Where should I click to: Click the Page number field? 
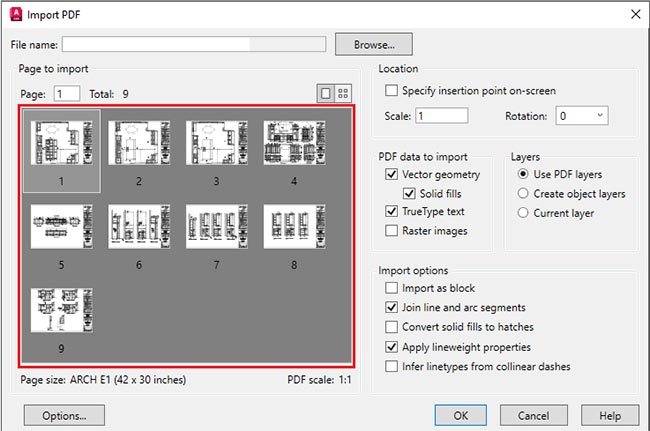click(67, 94)
